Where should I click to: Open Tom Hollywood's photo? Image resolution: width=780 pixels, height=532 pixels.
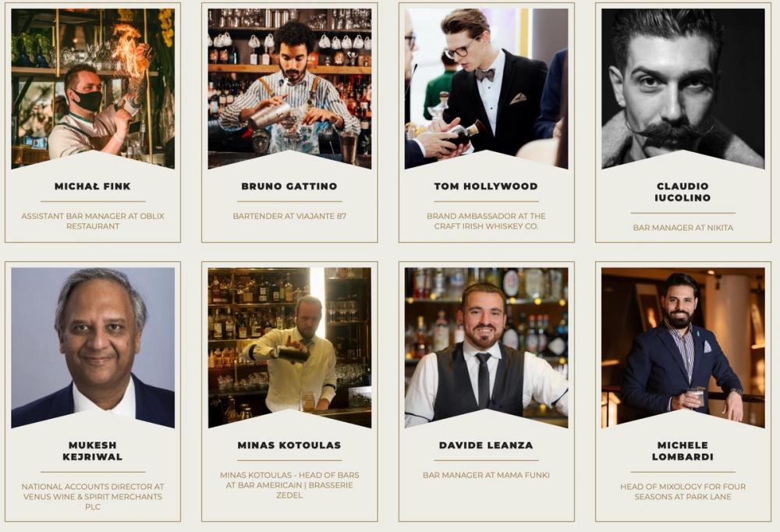[486, 89]
